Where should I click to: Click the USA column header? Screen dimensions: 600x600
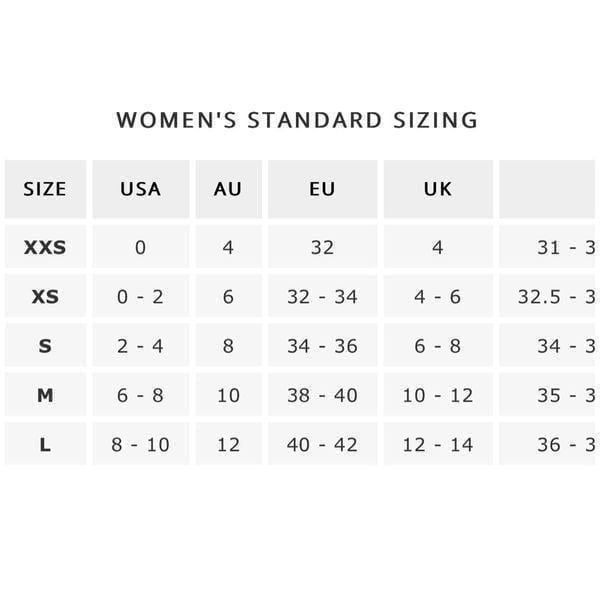coord(141,189)
